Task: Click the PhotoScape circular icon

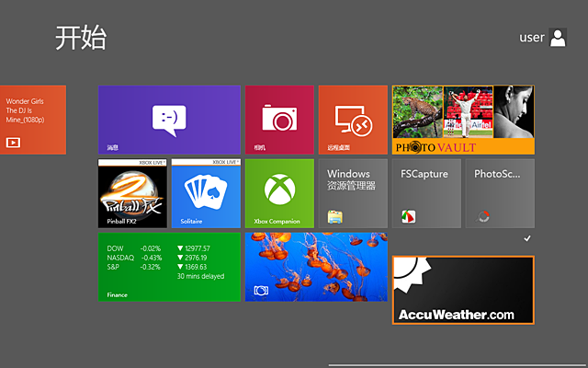Action: [482, 217]
